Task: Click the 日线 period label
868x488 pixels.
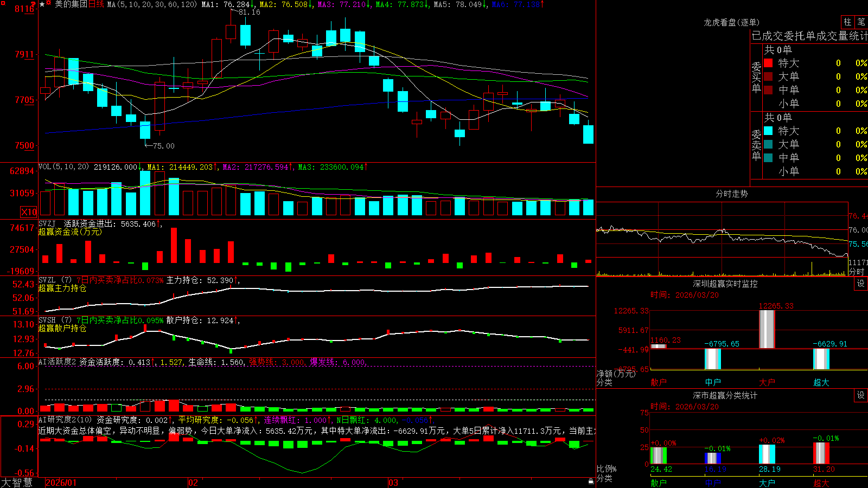Action: coord(96,4)
